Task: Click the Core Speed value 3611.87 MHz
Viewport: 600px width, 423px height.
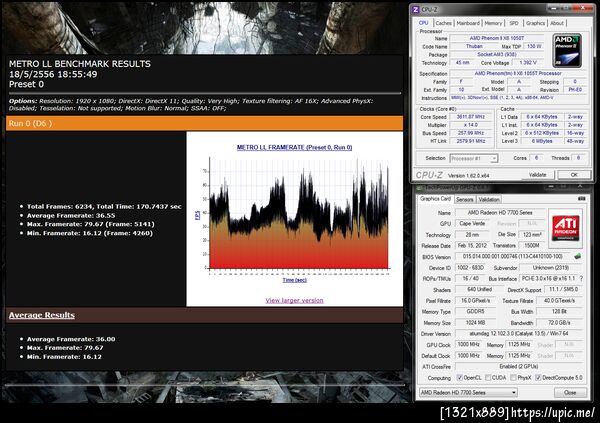Action: coord(471,117)
